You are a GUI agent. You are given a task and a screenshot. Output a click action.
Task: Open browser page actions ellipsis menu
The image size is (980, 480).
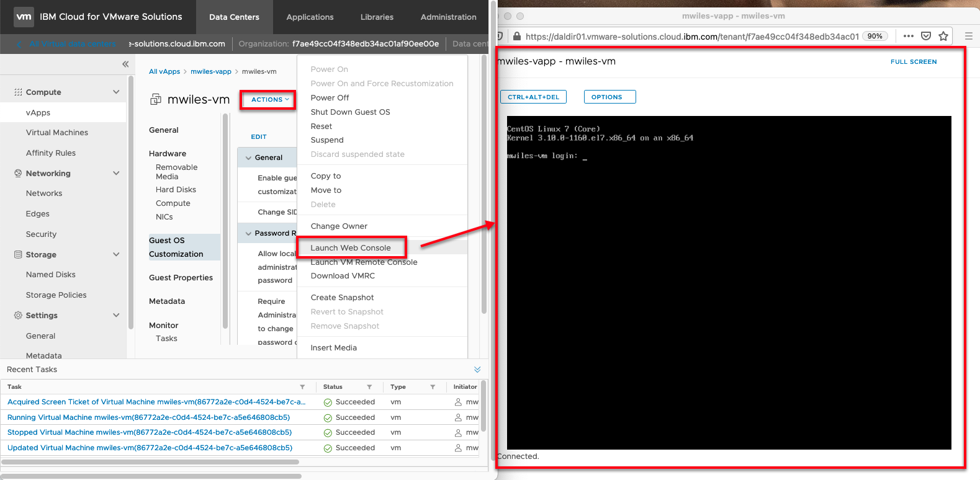pos(909,36)
